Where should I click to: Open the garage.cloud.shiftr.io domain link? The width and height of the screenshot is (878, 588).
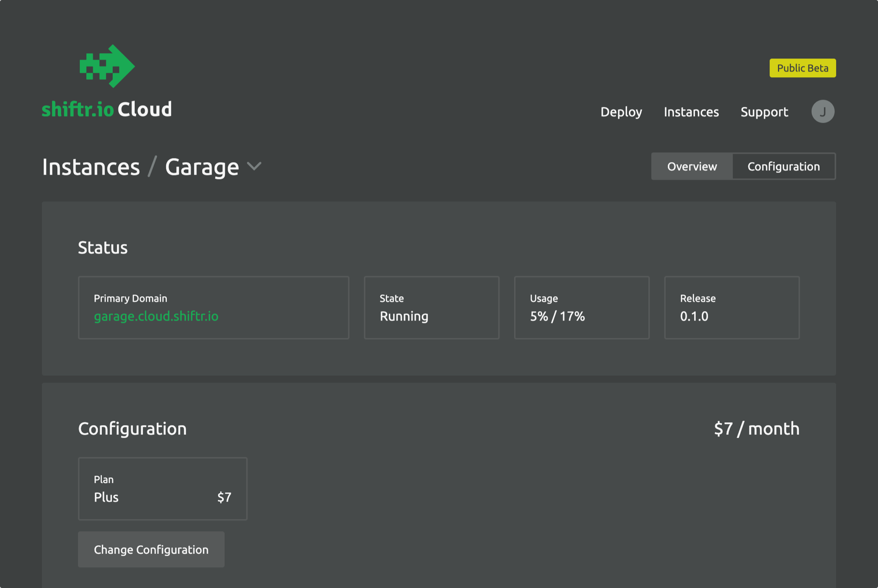tap(156, 316)
